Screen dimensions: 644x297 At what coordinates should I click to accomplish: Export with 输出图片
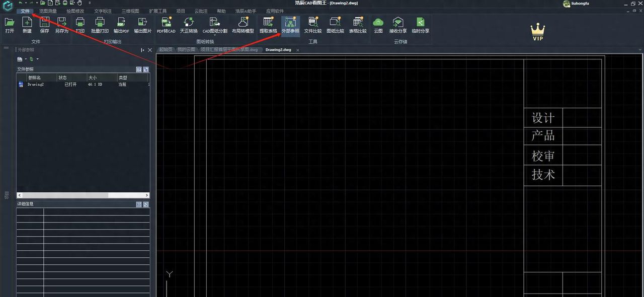pos(143,25)
